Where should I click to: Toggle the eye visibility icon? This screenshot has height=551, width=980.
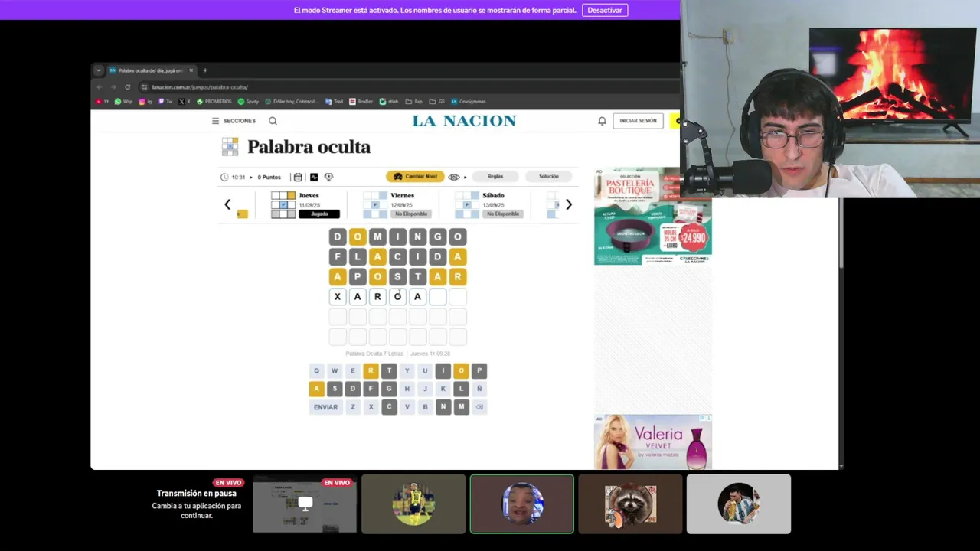[x=454, y=177]
